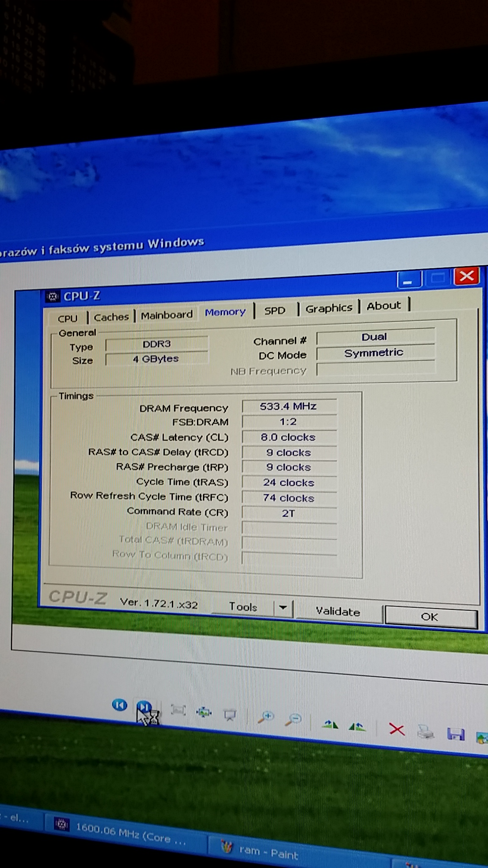Viewport: 488px width, 868px height.
Task: Switch to the Mainboard tab
Action: tap(166, 315)
